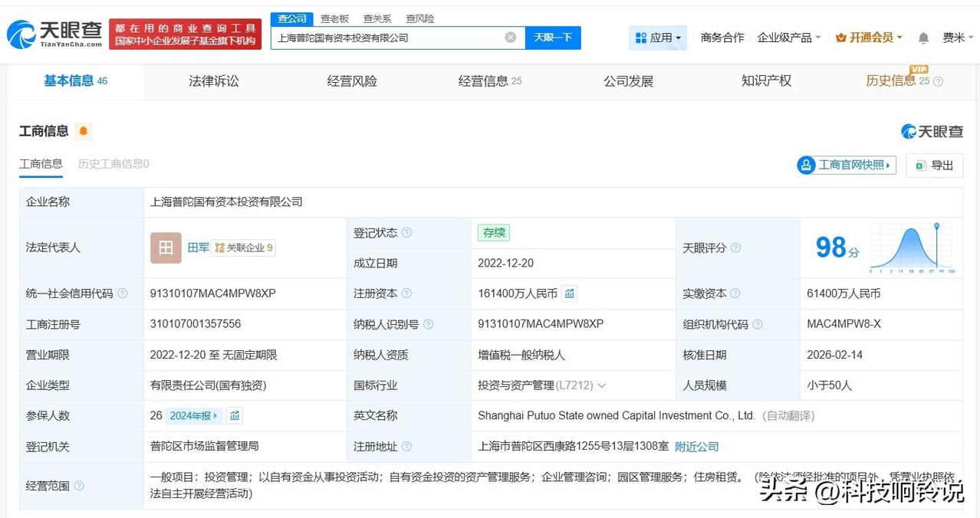Switch to the 查老板 search tab

point(334,18)
